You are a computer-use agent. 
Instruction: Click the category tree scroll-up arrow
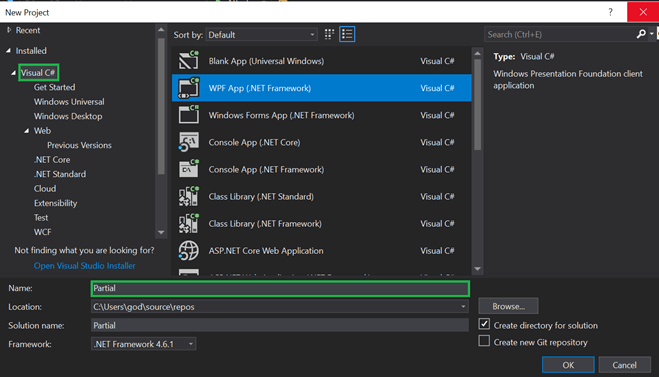pos(161,30)
